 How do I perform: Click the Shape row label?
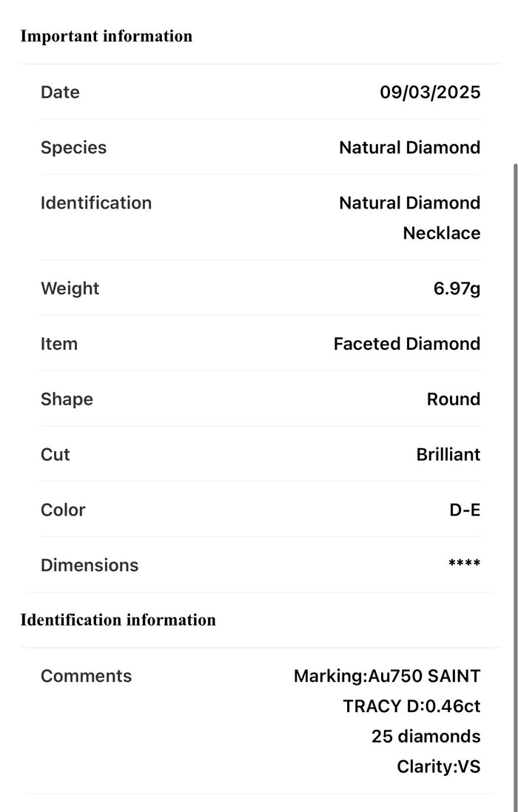67,399
